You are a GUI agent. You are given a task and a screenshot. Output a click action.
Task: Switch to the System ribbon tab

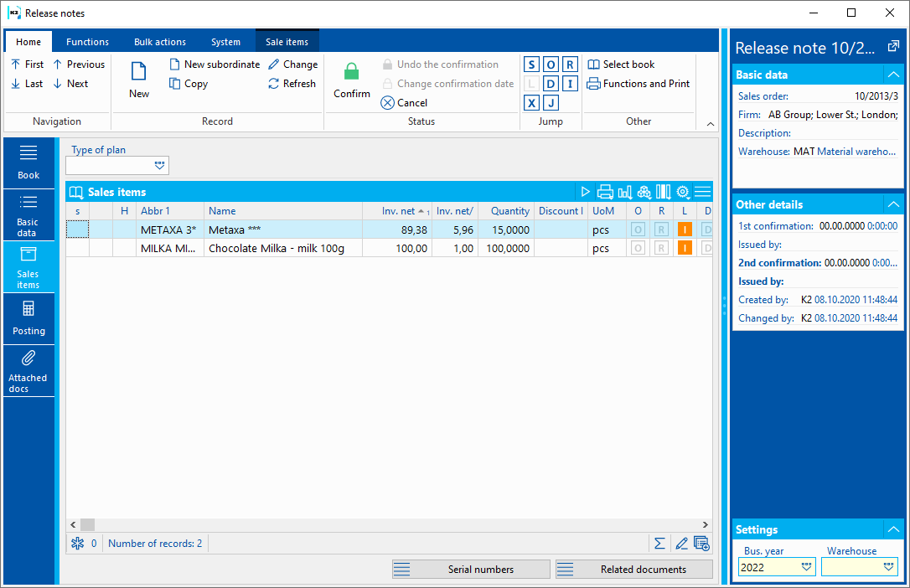click(x=225, y=42)
